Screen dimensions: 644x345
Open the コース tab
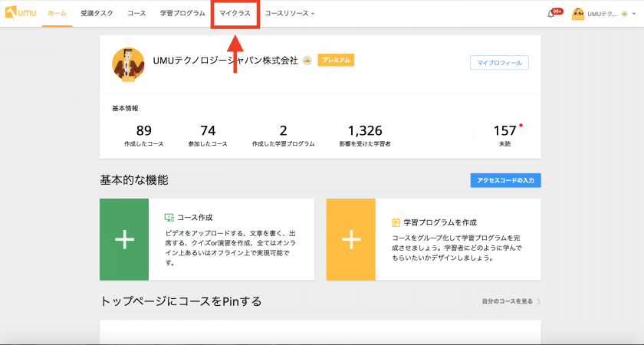pos(136,13)
